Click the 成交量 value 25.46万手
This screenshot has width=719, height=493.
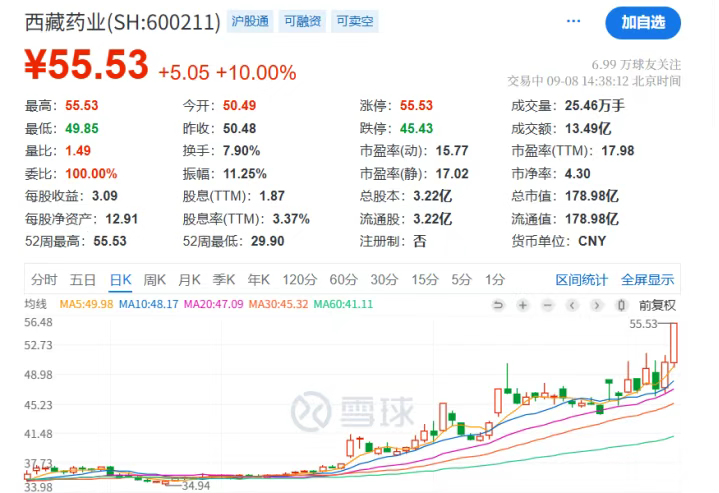coord(595,106)
